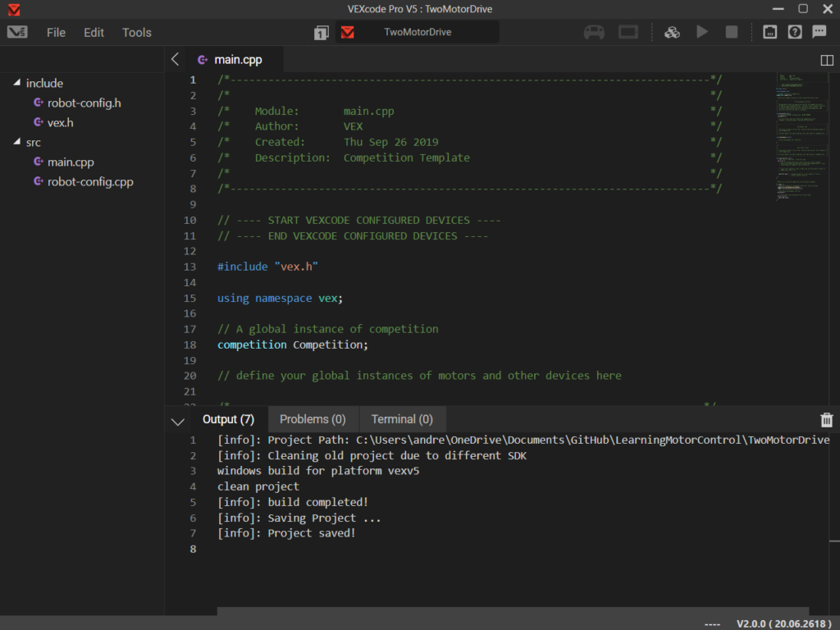Open robot-config.h in the include folder
Image resolution: width=840 pixels, height=630 pixels.
pyautogui.click(x=84, y=103)
